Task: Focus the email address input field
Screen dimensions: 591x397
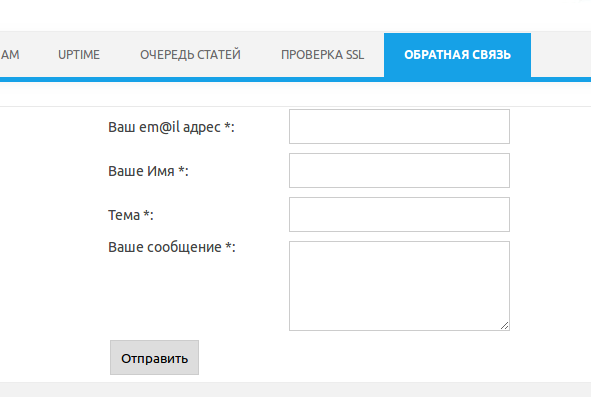Action: coord(399,126)
